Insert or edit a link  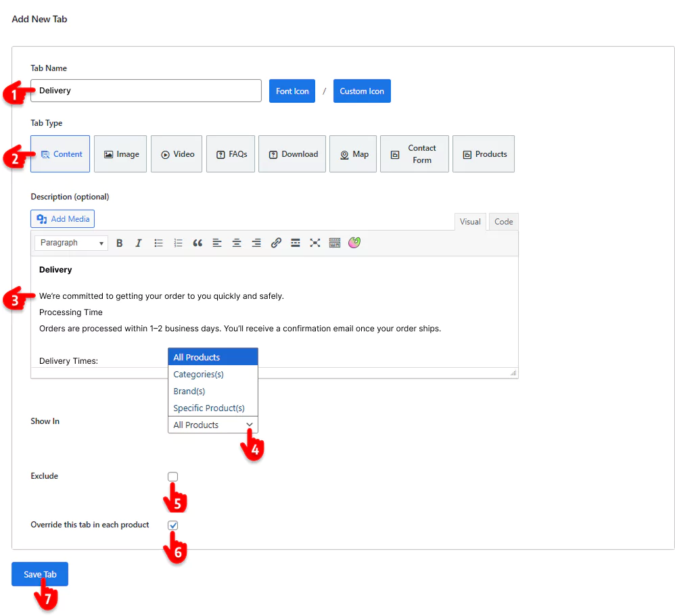click(276, 243)
